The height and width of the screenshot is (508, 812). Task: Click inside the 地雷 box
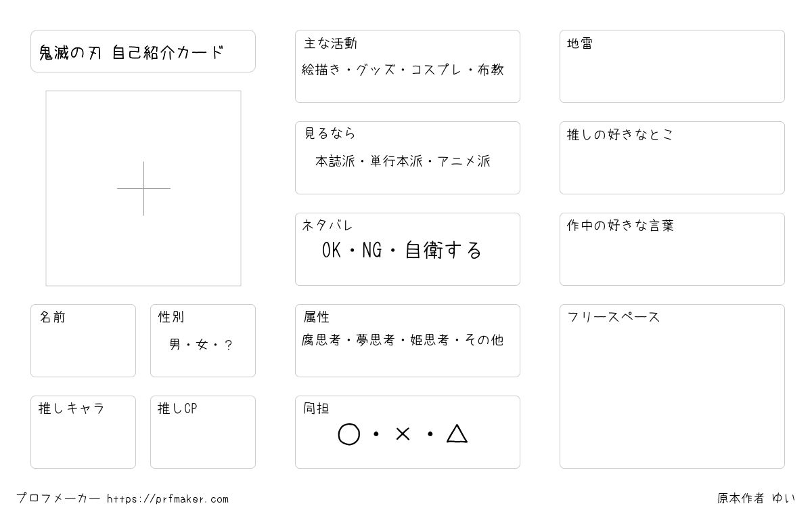click(672, 66)
